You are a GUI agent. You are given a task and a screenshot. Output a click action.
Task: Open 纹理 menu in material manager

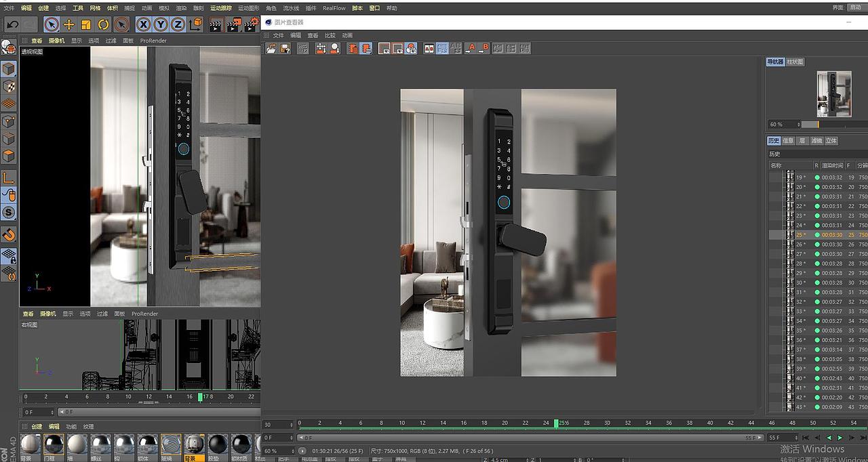tap(88, 427)
